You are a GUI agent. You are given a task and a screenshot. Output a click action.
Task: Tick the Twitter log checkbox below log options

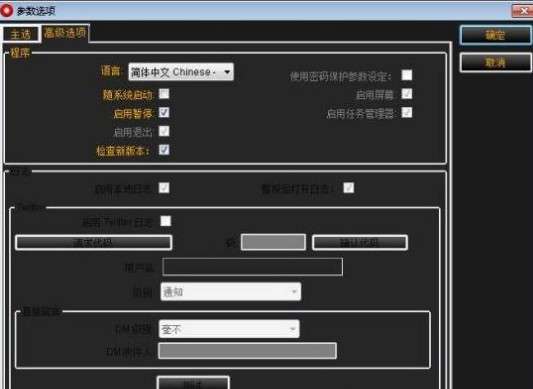click(x=166, y=221)
